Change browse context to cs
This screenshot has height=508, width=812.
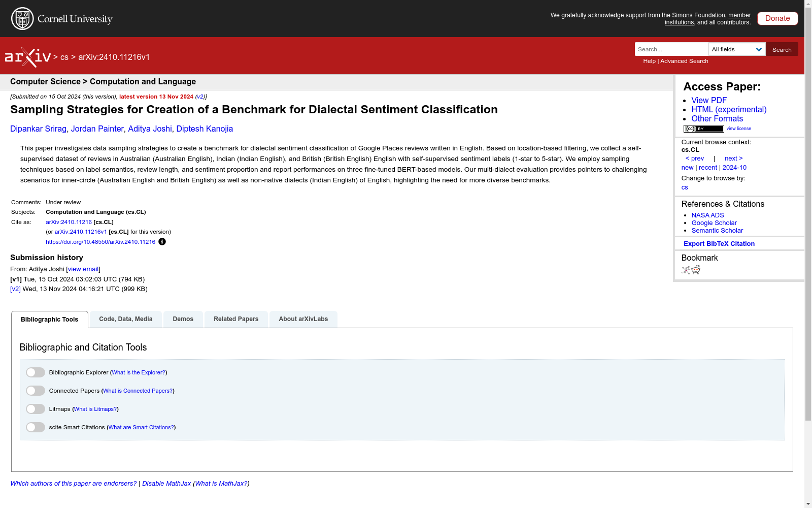point(685,187)
